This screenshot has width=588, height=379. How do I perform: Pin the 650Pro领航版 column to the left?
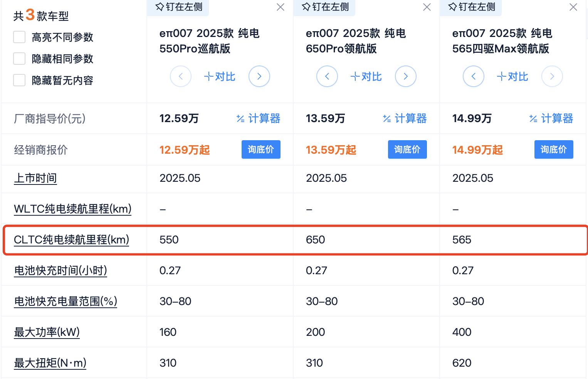[x=325, y=7]
